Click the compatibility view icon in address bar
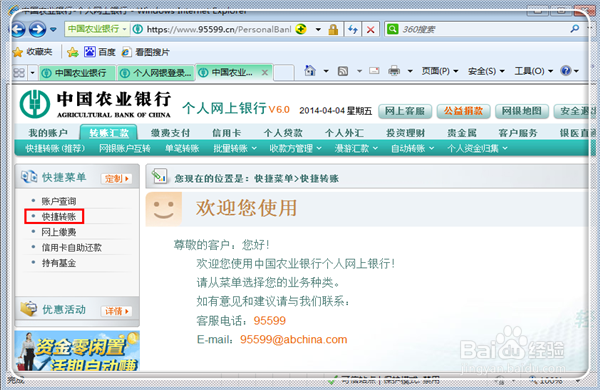 click(301, 29)
